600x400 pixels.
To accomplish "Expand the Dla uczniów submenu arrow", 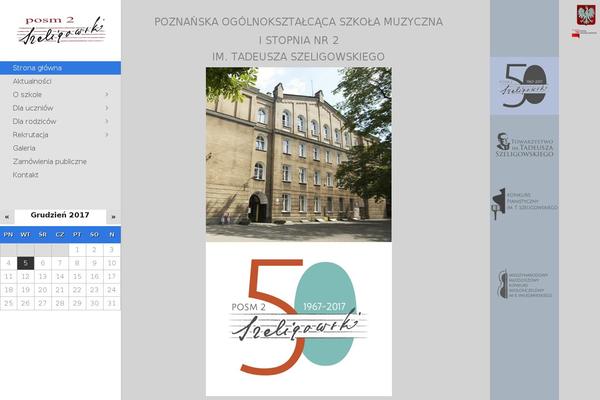I will [x=107, y=108].
